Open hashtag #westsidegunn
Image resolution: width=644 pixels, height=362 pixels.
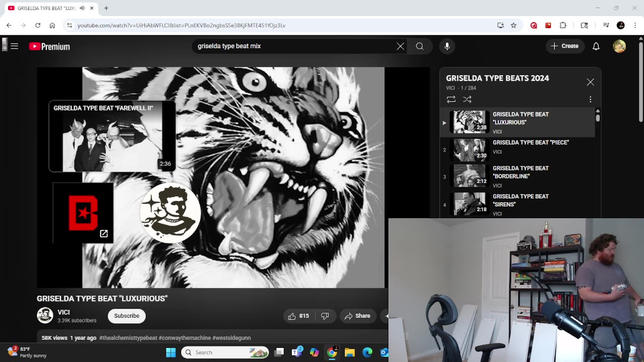231,338
